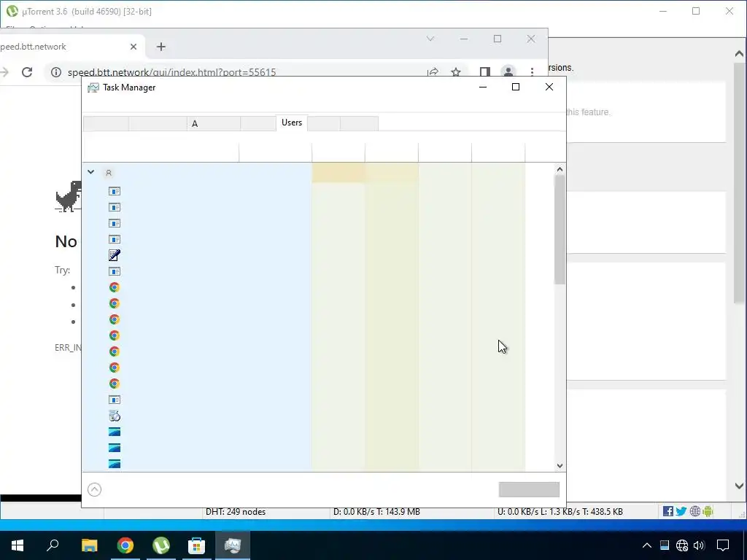Minimize the Chrome window
The image size is (747, 560).
pyautogui.click(x=463, y=39)
